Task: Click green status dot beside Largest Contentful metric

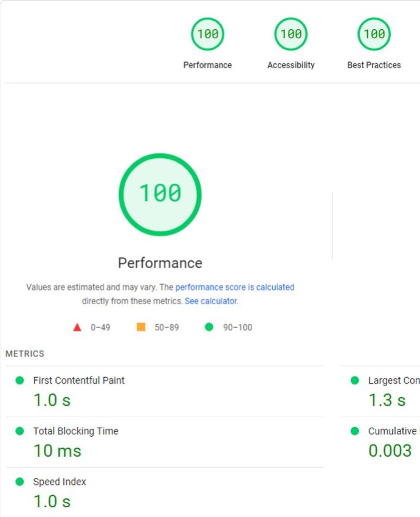Action: 355,380
